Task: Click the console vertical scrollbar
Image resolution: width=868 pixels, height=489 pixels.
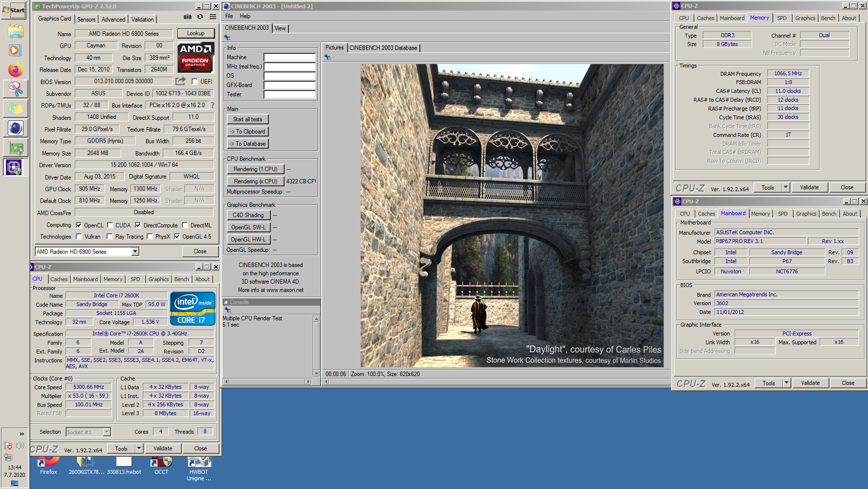Action: [316, 346]
